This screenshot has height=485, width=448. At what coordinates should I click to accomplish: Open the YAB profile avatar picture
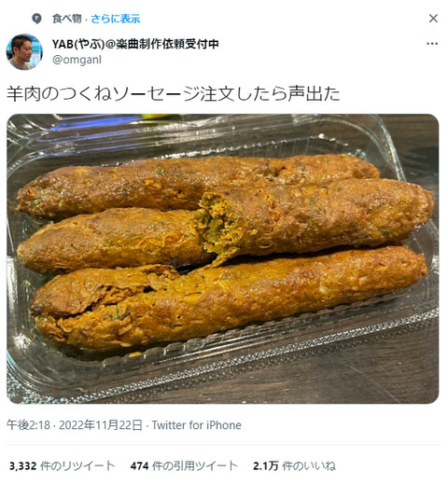pos(24,51)
